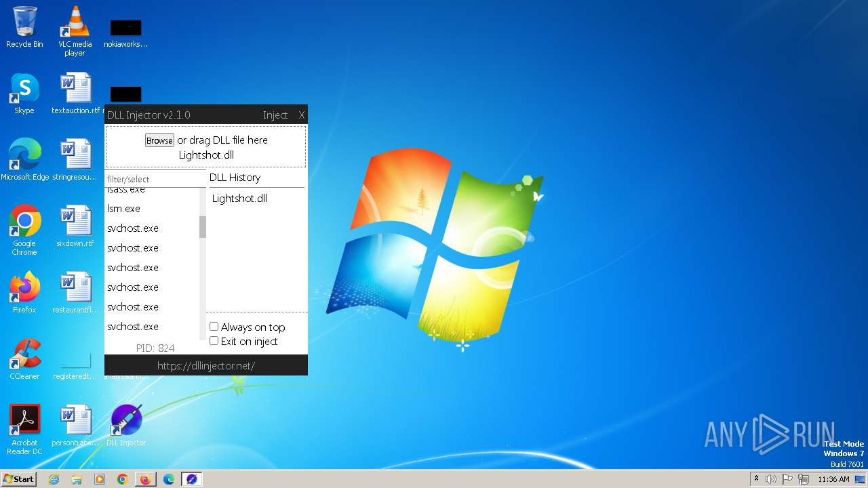
Task: Click Inject in the title bar
Action: coord(275,115)
